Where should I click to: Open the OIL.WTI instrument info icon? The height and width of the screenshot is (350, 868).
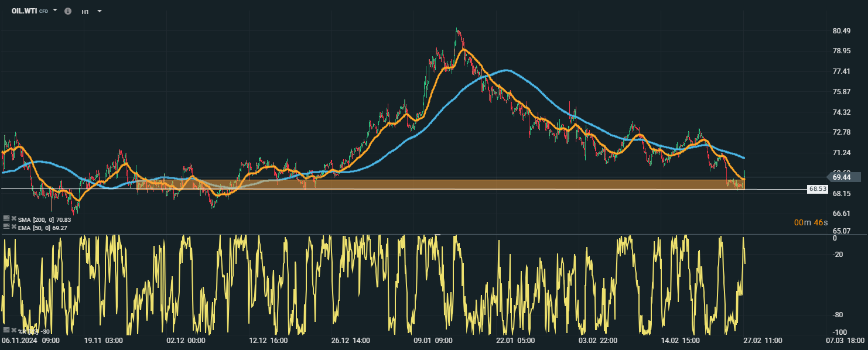[68, 11]
